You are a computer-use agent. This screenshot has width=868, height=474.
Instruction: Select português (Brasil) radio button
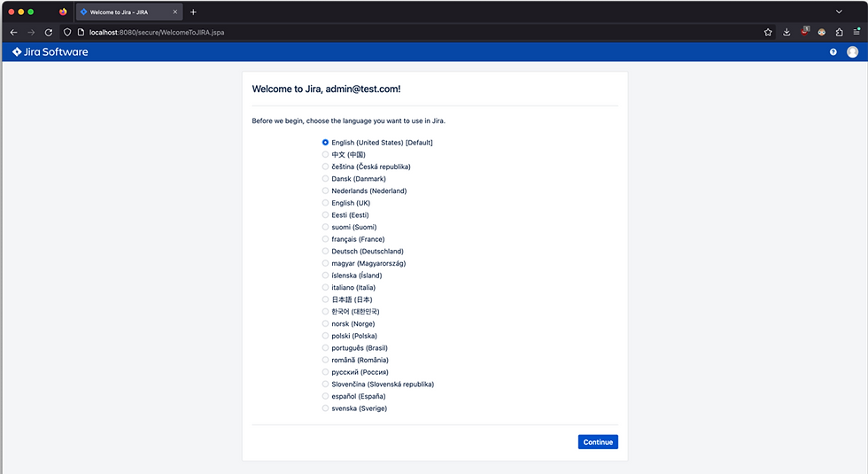pos(326,347)
